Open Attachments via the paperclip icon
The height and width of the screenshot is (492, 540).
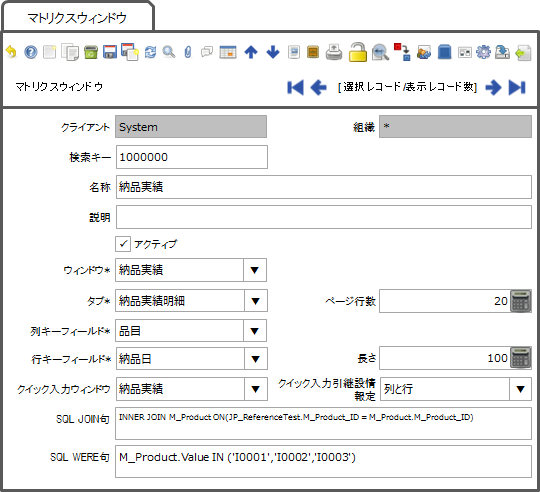pyautogui.click(x=188, y=52)
